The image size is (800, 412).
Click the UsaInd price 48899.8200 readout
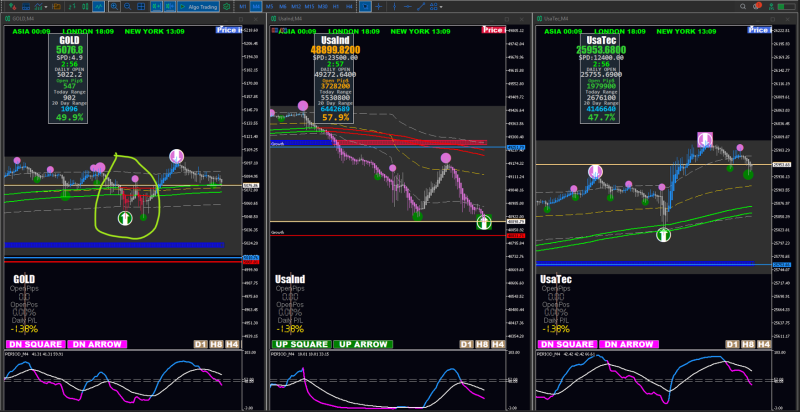point(335,50)
